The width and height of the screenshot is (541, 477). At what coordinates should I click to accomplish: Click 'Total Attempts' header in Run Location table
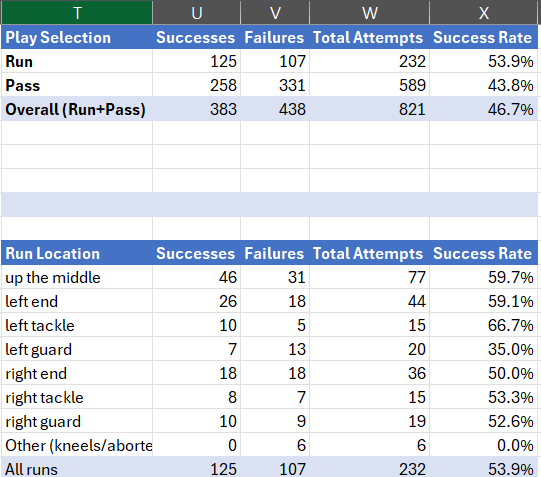(370, 253)
